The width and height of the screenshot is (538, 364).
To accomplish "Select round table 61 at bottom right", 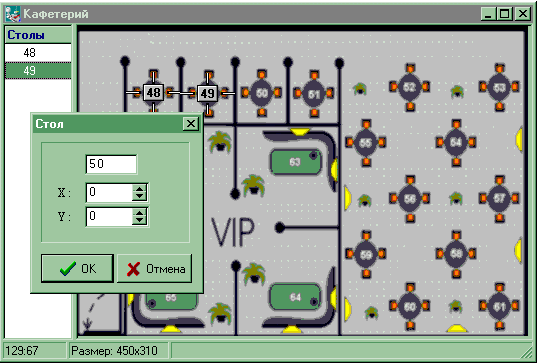I will (499, 306).
